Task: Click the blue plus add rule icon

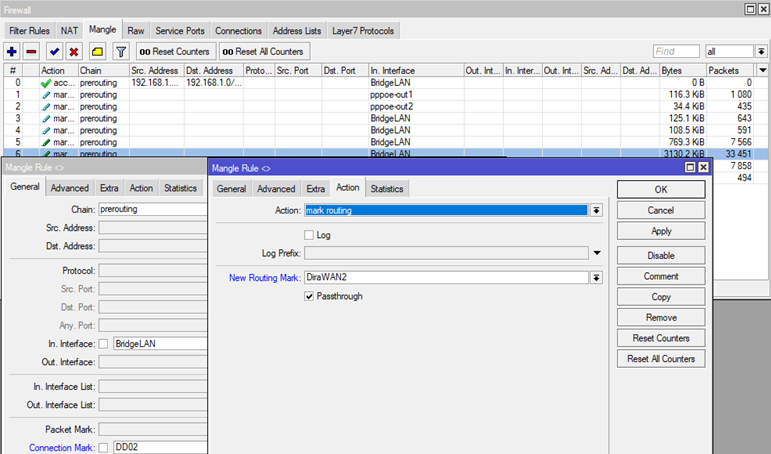Action: pyautogui.click(x=12, y=51)
